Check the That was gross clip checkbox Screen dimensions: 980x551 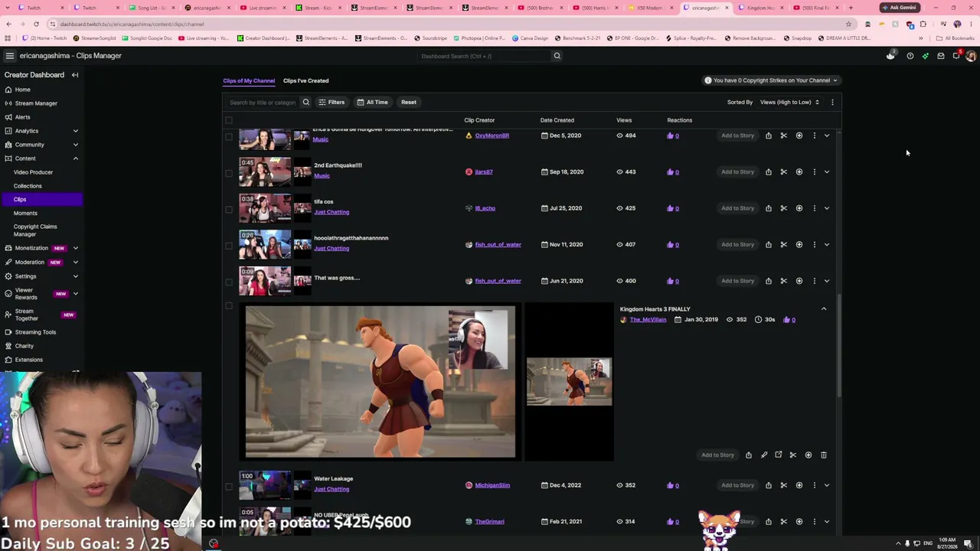[229, 282]
